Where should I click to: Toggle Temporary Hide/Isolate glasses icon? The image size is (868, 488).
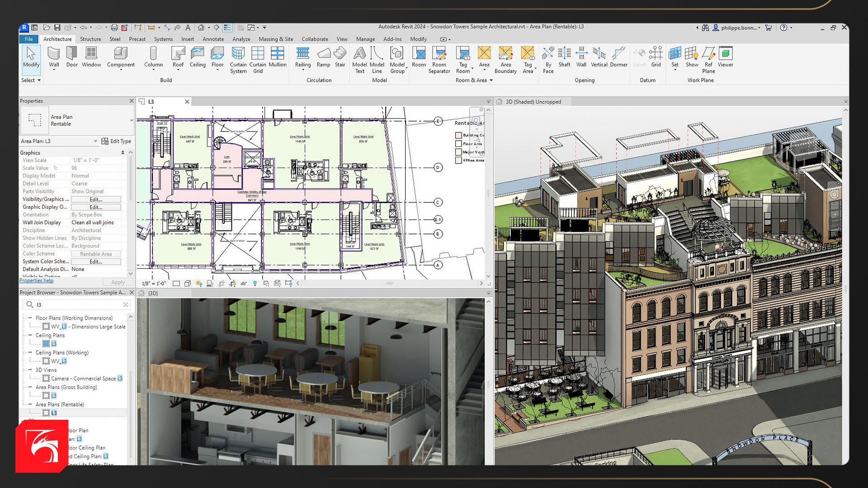click(x=243, y=284)
